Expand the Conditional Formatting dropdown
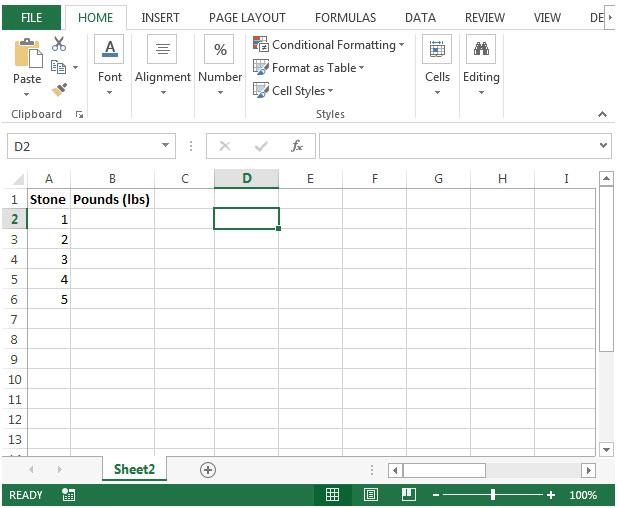This screenshot has height=508, width=617. tap(401, 44)
